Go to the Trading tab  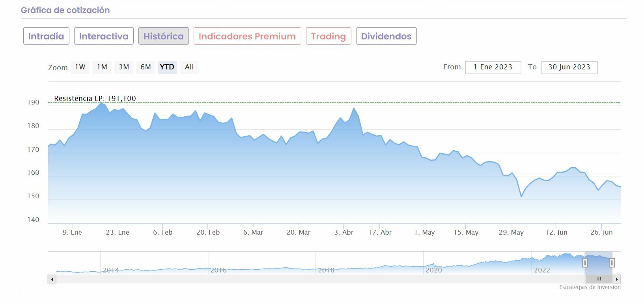click(x=328, y=36)
